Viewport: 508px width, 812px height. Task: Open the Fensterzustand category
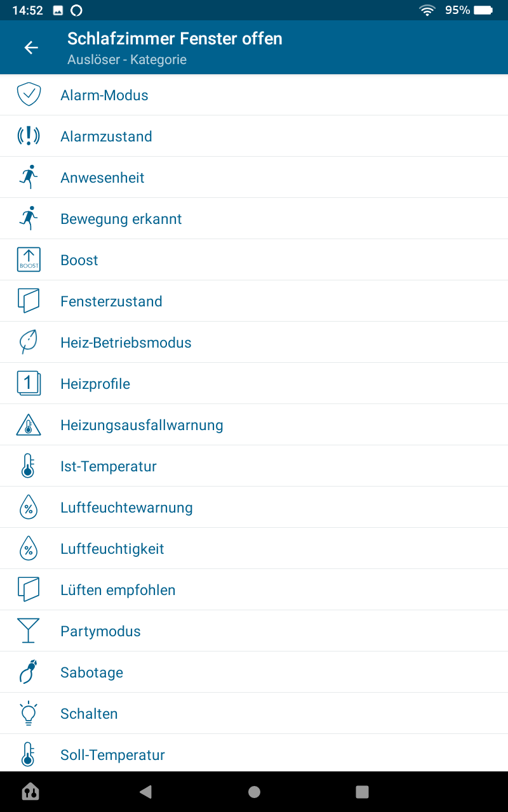click(x=111, y=301)
